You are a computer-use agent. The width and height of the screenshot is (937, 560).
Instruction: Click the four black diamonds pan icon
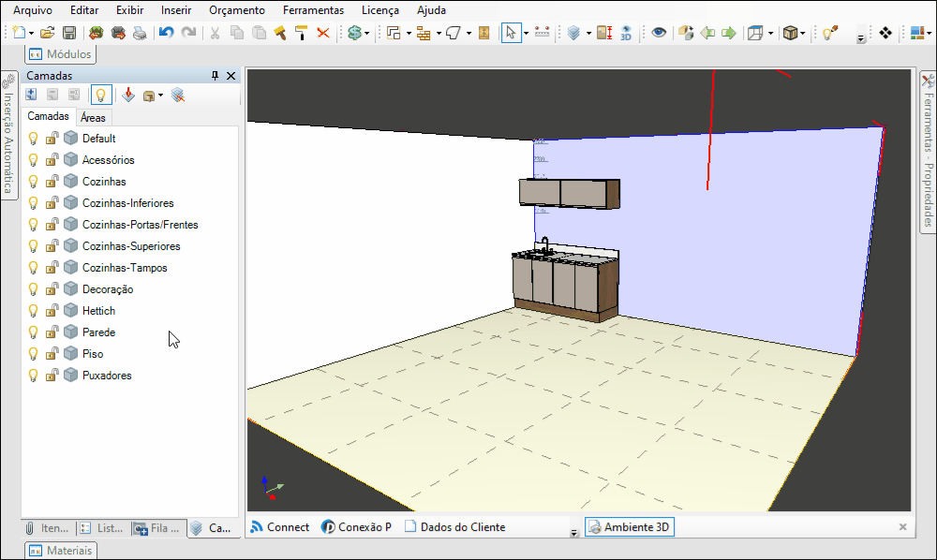coord(885,32)
